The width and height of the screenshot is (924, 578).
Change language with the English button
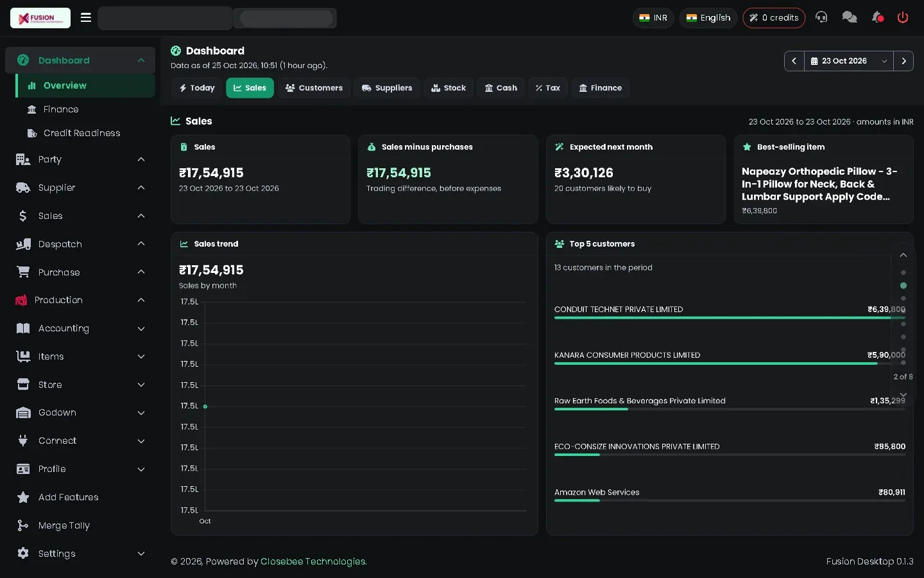[708, 18]
